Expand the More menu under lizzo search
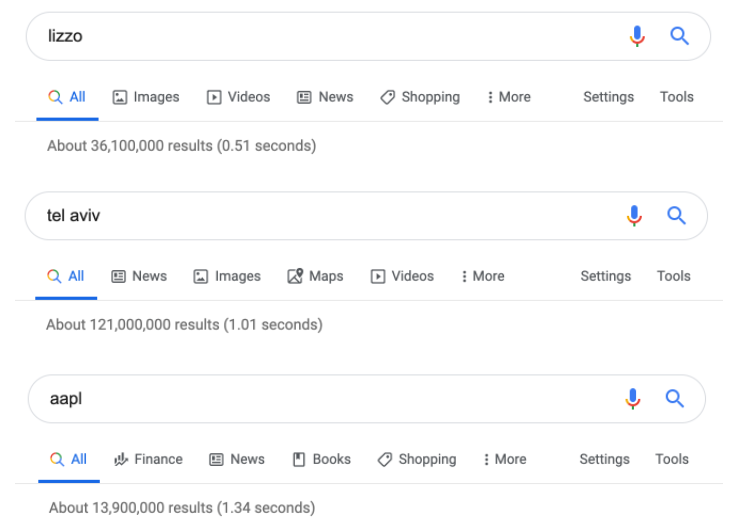The height and width of the screenshot is (530, 740). [x=508, y=97]
